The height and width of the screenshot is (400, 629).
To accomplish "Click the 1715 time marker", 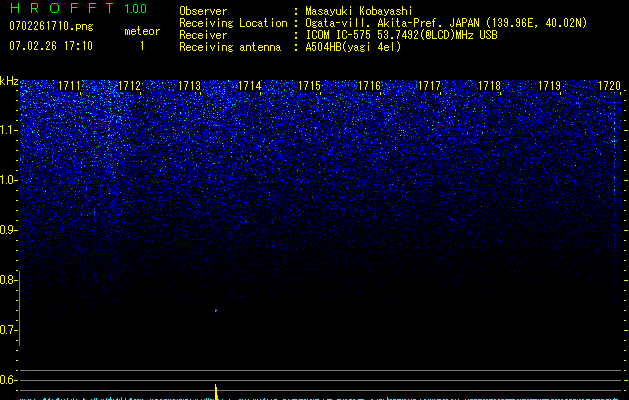I will coord(310,86).
